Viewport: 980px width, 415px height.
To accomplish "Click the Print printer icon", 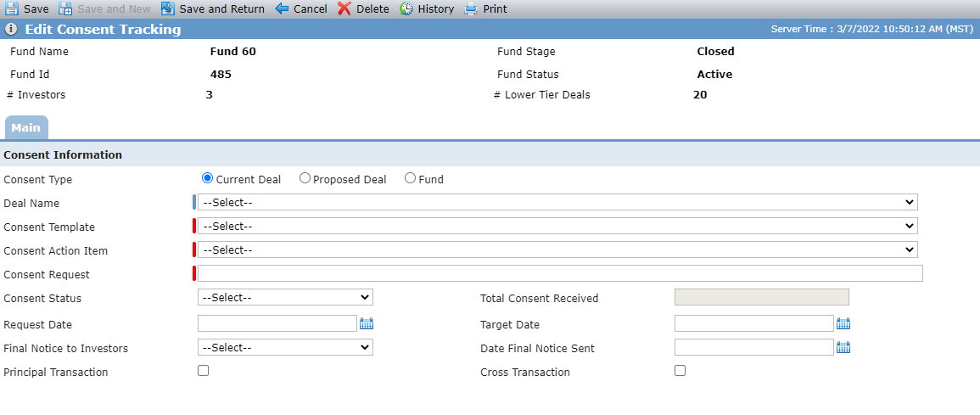I will pos(471,8).
